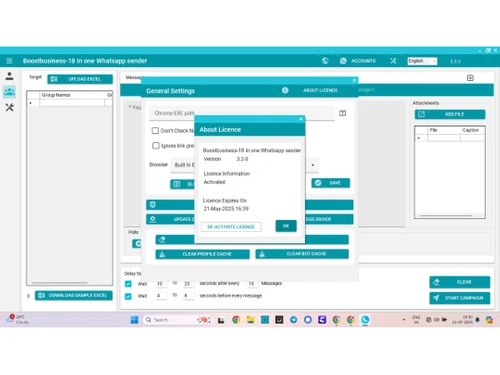The height and width of the screenshot is (375, 500).
Task: Toggle the wait-before-every-message delay checkbox
Action: tap(128, 296)
